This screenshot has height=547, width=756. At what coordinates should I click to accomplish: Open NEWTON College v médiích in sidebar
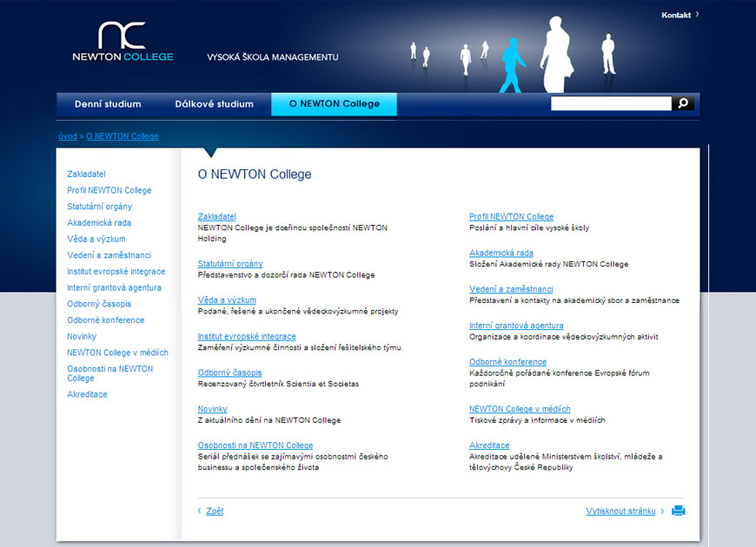tap(117, 353)
